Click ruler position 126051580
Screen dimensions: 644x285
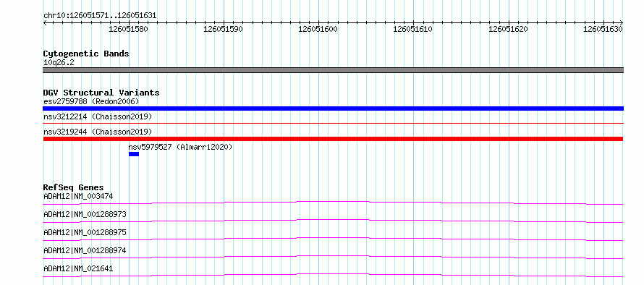pyautogui.click(x=129, y=30)
